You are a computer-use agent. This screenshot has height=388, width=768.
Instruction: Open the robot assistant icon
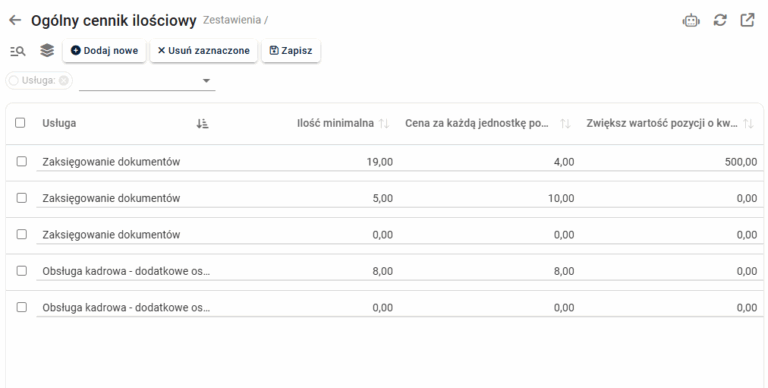691,21
